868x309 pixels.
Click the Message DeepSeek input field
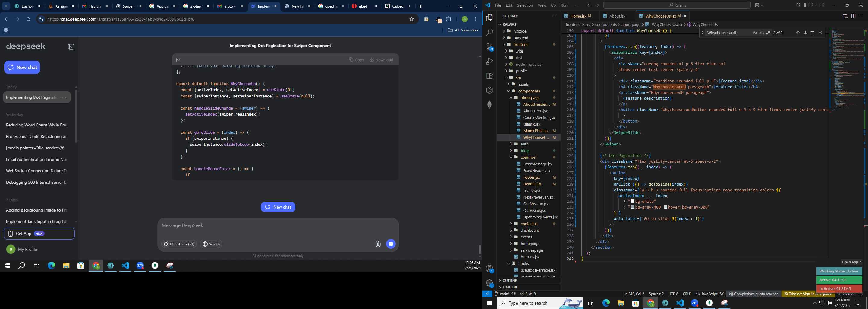[x=278, y=226]
